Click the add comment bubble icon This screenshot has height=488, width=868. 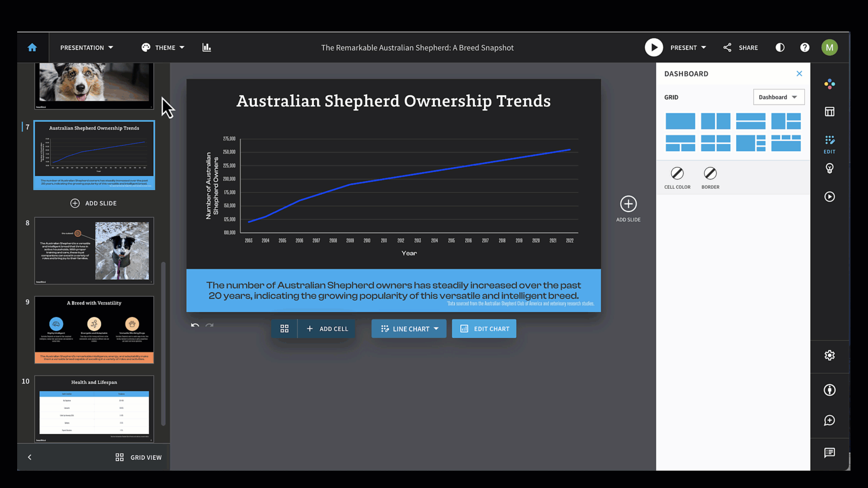830,421
